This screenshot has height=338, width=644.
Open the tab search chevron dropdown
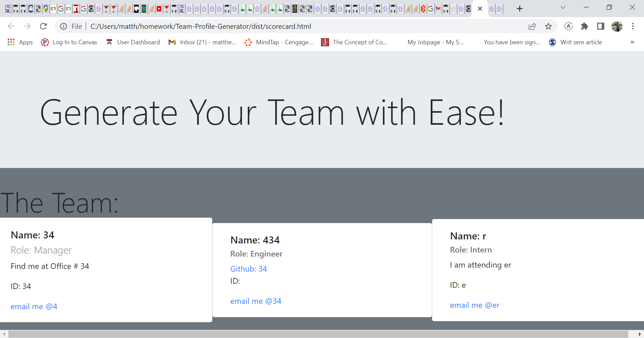[x=563, y=7]
